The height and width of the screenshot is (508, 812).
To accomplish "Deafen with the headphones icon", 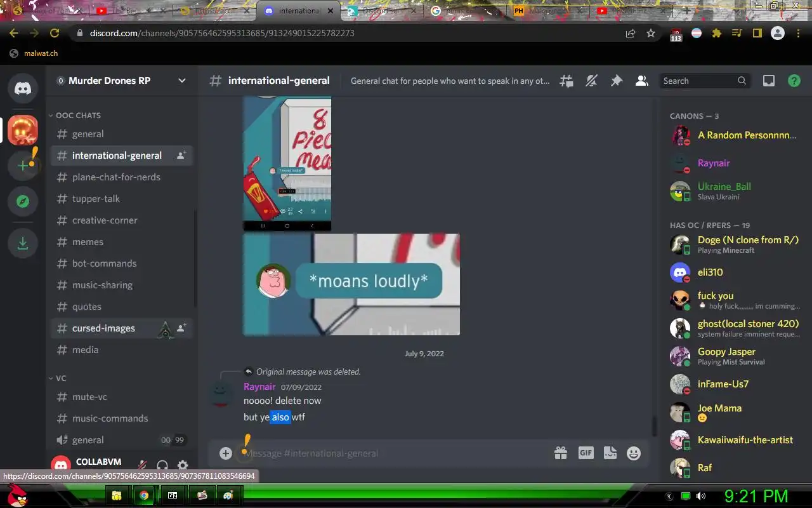I will tap(162, 465).
